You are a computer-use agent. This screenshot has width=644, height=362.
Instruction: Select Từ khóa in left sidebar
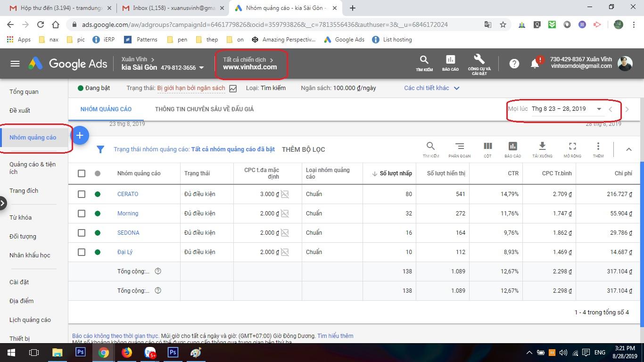tap(21, 217)
